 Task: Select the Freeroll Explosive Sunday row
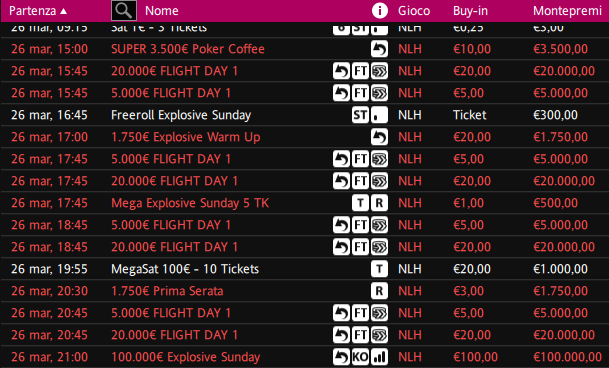[304, 115]
